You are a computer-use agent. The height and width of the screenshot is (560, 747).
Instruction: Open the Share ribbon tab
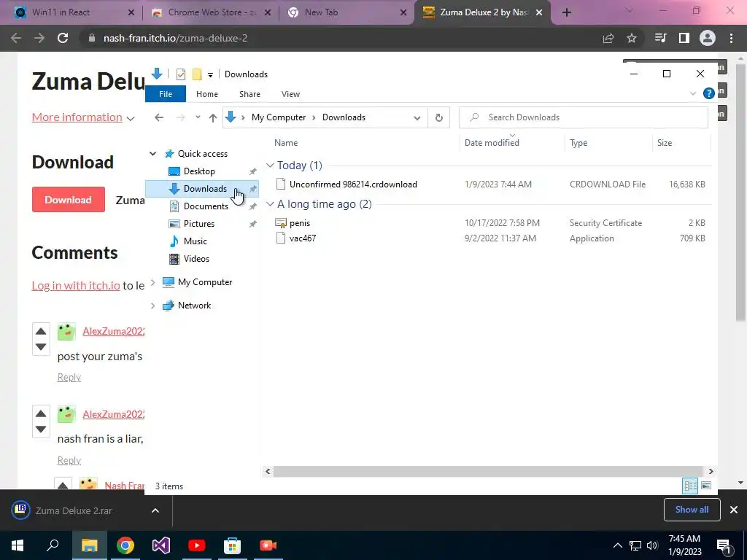[249, 94]
